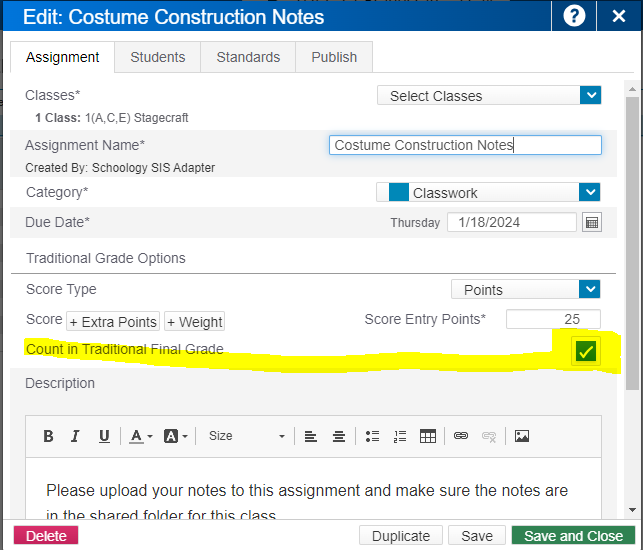Open the help question mark icon
Image resolution: width=643 pixels, height=550 pixels.
pos(574,16)
